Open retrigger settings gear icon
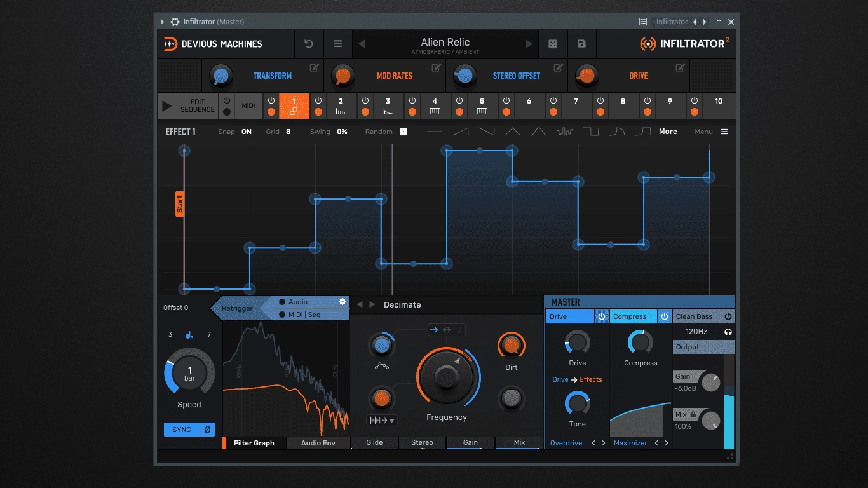Image resolution: width=868 pixels, height=488 pixels. click(x=342, y=302)
